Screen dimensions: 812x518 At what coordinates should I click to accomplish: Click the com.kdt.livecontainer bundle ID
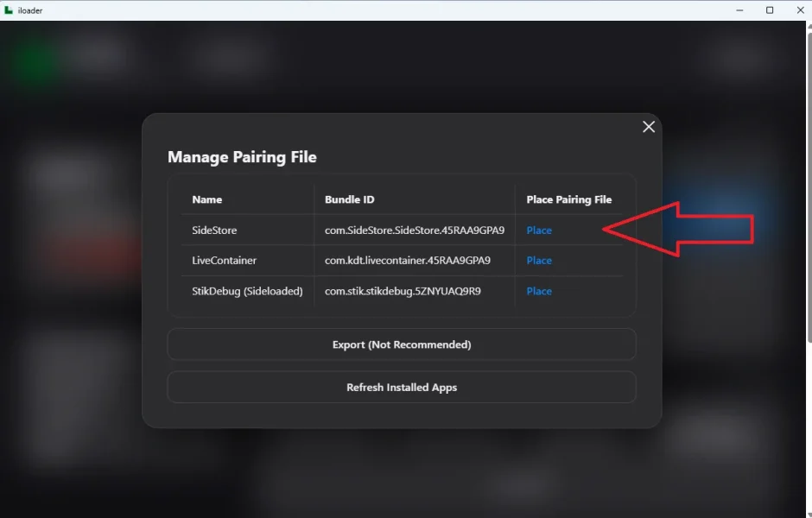(407, 261)
